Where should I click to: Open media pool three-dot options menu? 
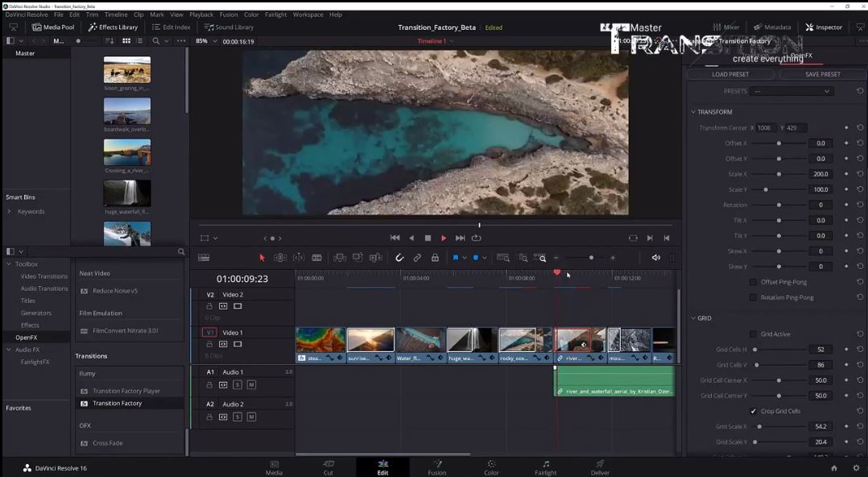coord(181,41)
